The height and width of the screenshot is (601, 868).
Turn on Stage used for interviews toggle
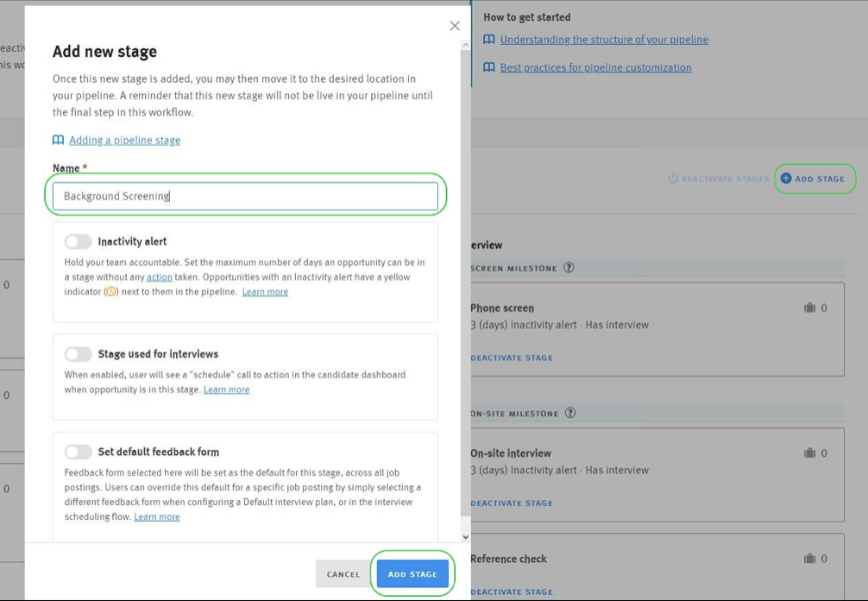click(78, 354)
